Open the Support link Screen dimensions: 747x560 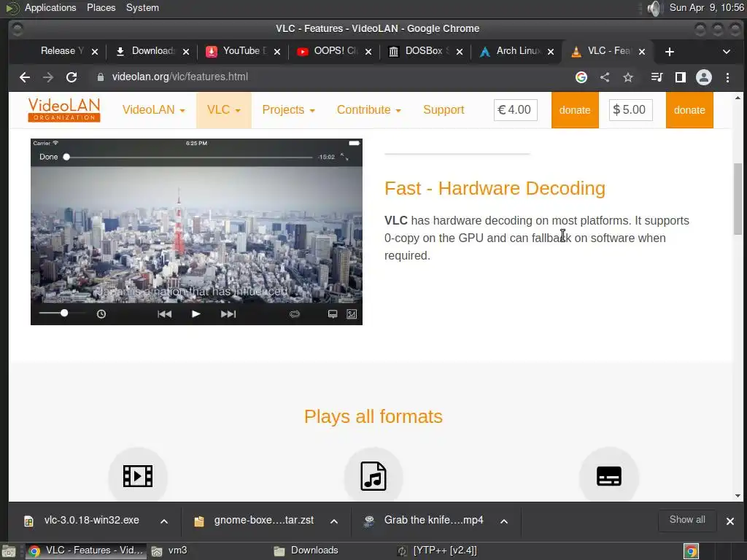[x=443, y=110]
